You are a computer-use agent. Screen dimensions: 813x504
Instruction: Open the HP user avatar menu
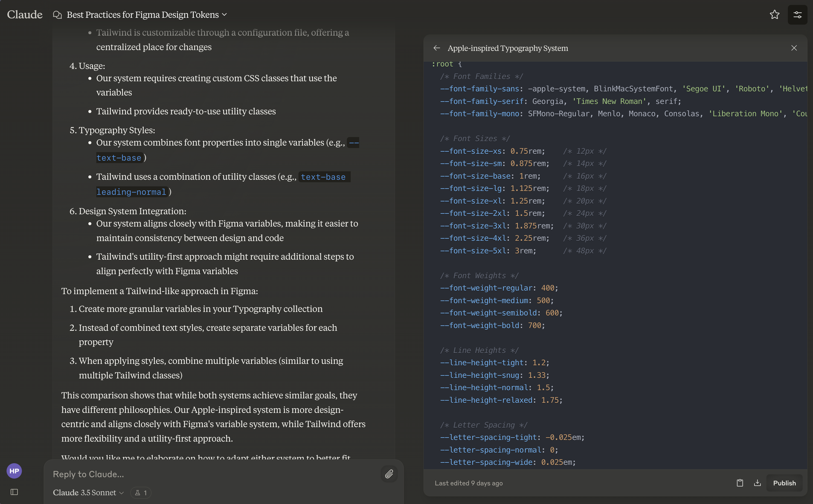click(14, 471)
